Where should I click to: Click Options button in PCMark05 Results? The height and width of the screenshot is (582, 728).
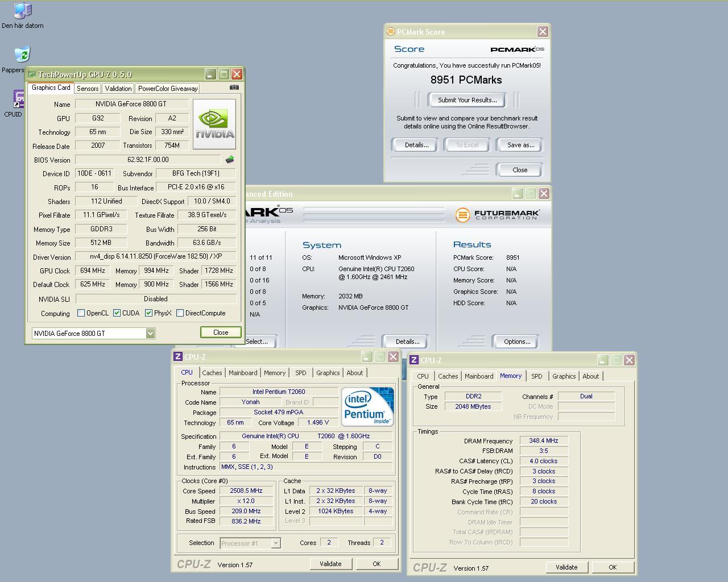(x=516, y=342)
